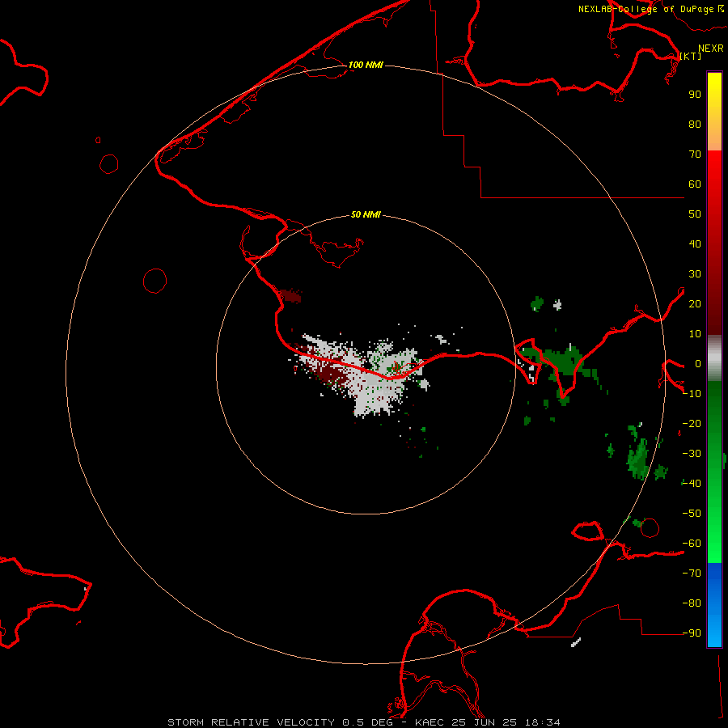Click the dark red velocity patch on the coastline

[x=290, y=295]
